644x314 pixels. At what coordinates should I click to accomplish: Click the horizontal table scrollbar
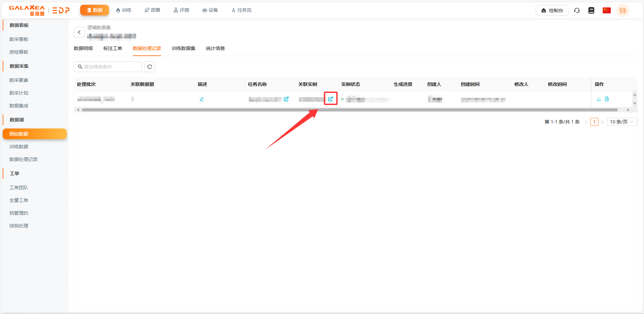tap(349, 110)
